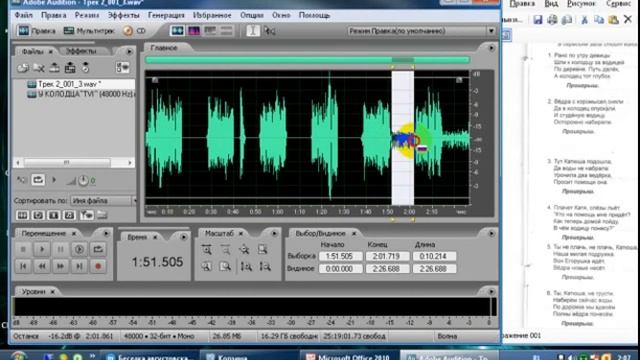Switch to Spectral Frequency display view
The height and width of the screenshot is (360, 640).
coord(194,31)
